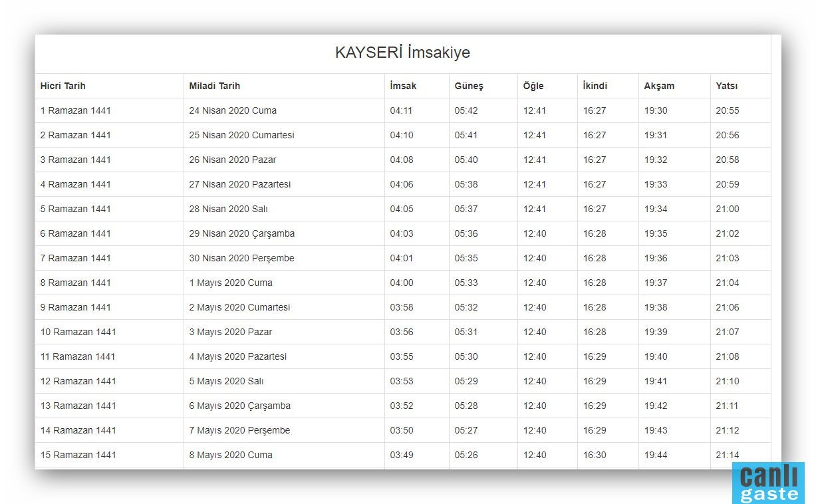
Task: Click the 'Akşam' column header
Action: 658,86
